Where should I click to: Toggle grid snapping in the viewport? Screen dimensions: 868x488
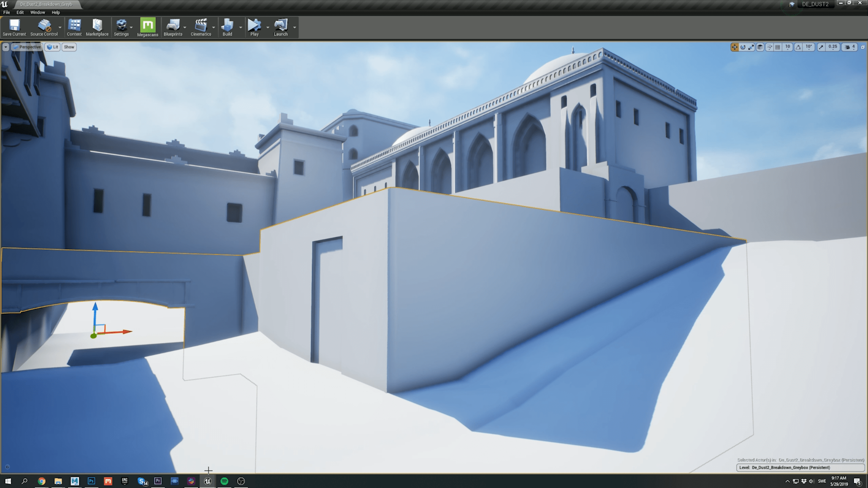[x=778, y=47]
